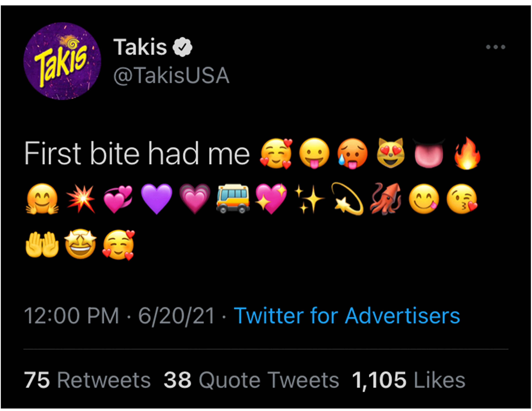Open the Twitter for Advertisers link

(347, 316)
